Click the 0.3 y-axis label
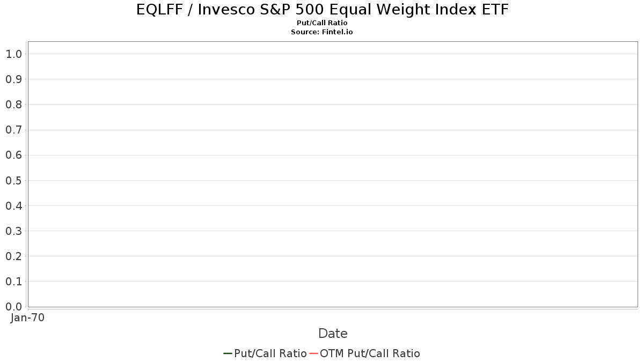This screenshot has height=362, width=644. 13,231
